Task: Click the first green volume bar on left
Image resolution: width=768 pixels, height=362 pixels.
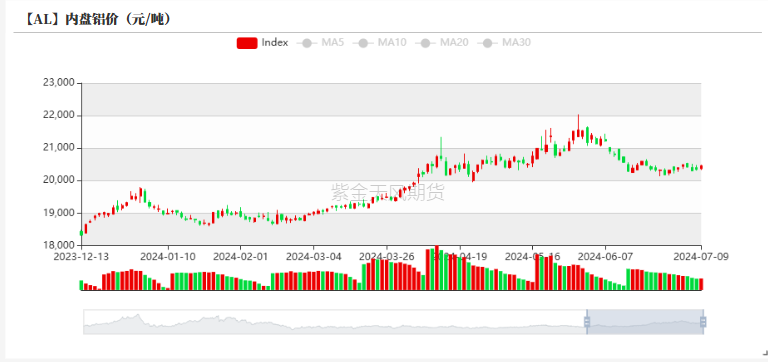Action: click(81, 285)
